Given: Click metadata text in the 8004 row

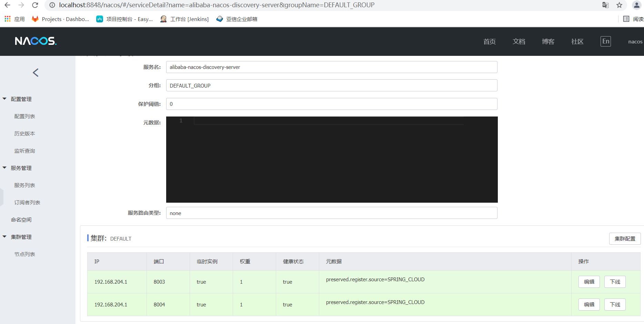Looking at the screenshot, I should click(x=375, y=302).
